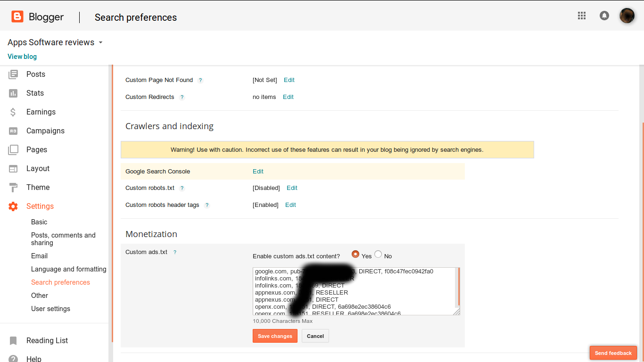
Task: Click the ads.txt textarea scrollbar
Action: (458, 288)
